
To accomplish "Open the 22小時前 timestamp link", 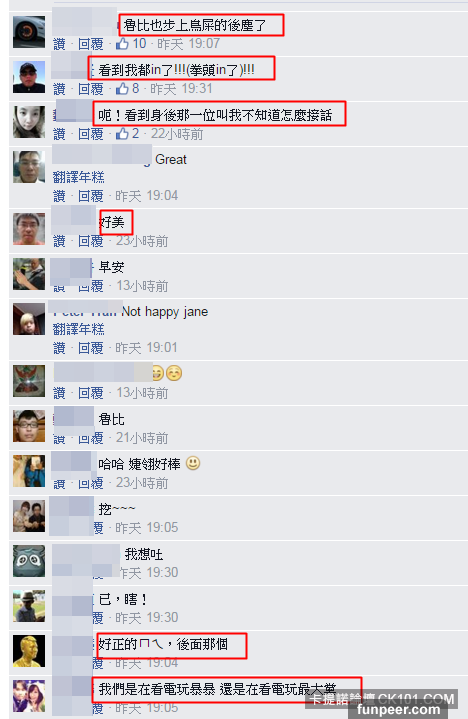I will (x=177, y=134).
